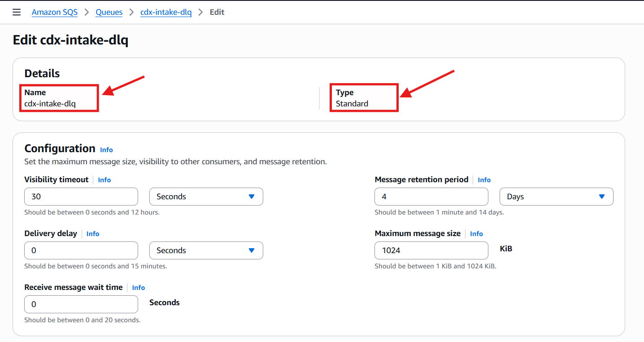
Task: Go to Amazon SQS breadcrumb link
Action: (54, 12)
